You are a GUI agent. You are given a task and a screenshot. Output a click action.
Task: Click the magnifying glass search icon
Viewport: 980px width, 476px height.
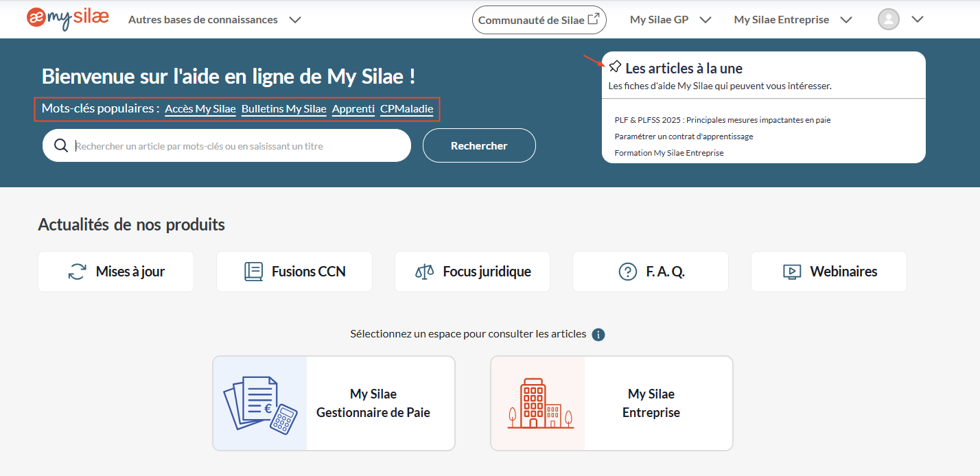(61, 145)
